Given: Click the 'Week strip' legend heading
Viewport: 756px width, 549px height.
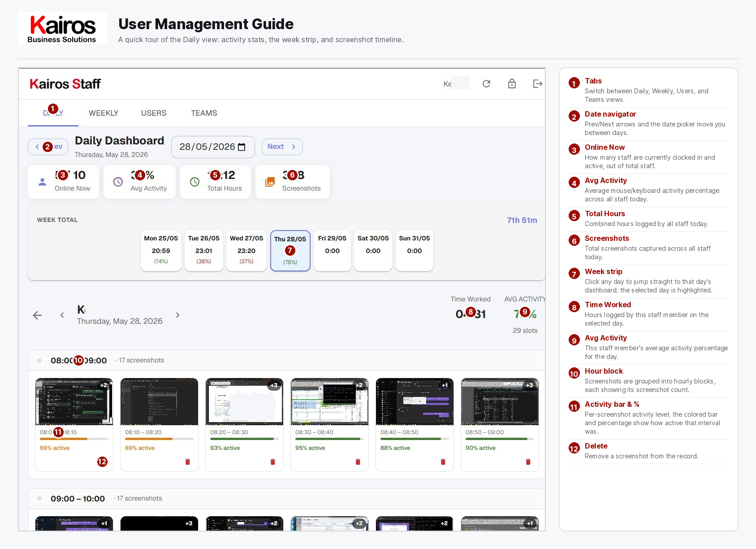Looking at the screenshot, I should tap(603, 272).
